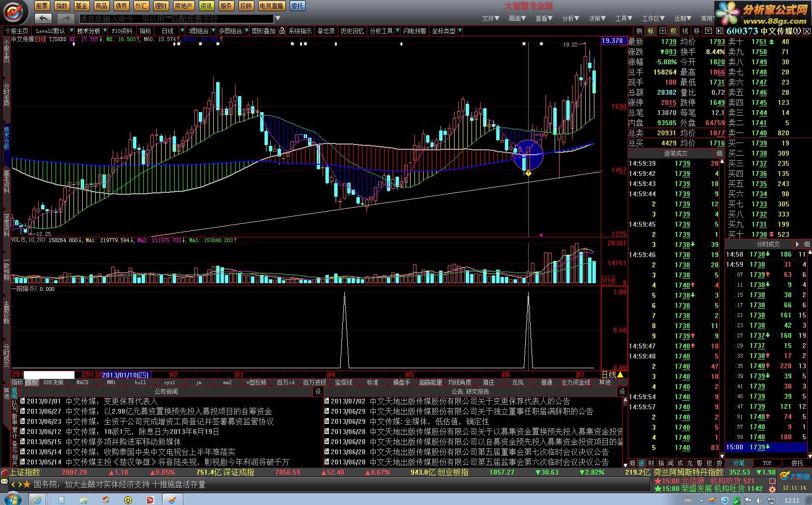Open the 文件 menu
This screenshot has height=505, width=812.
tap(491, 18)
